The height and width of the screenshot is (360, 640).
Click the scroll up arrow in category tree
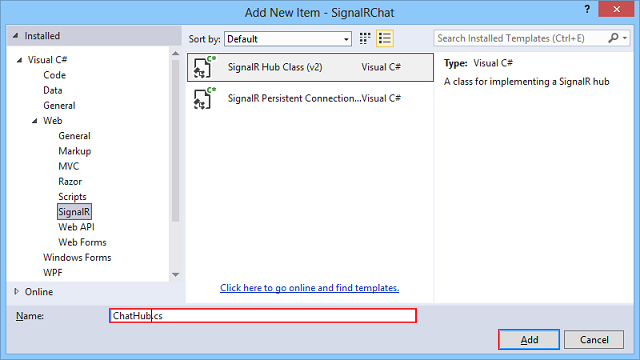[176, 53]
